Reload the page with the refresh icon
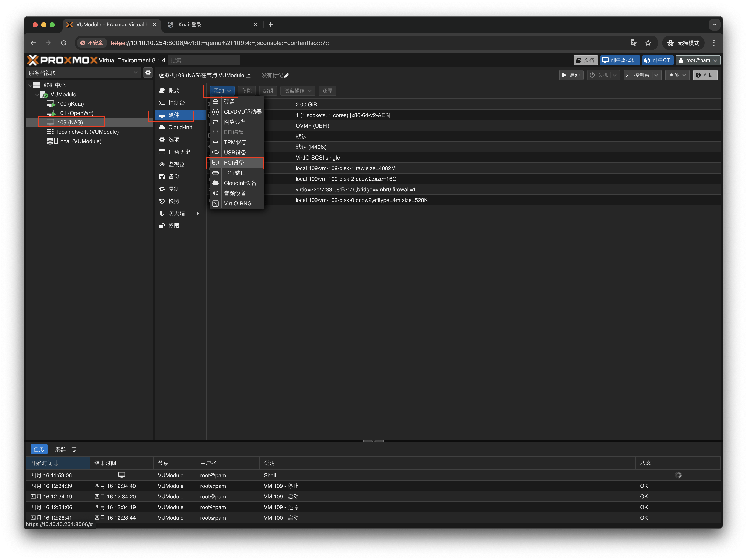Screen dimensions: 747x560 63,43
